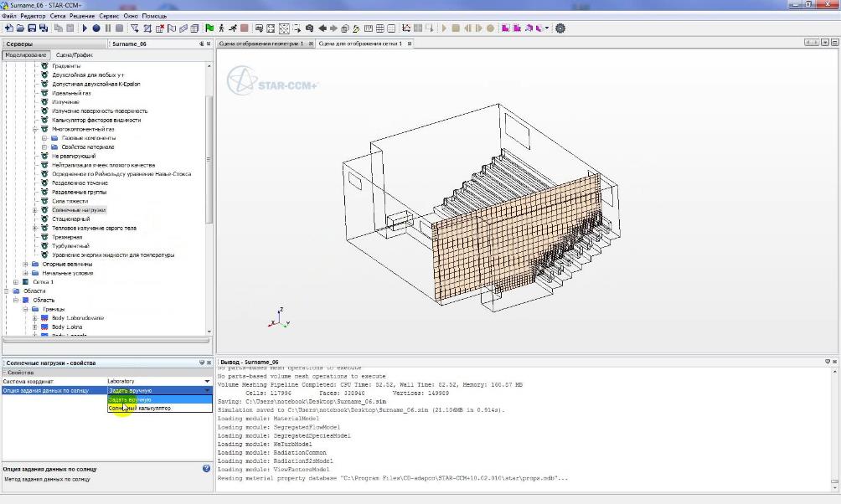Collapse the Свойства properties section

[4, 373]
